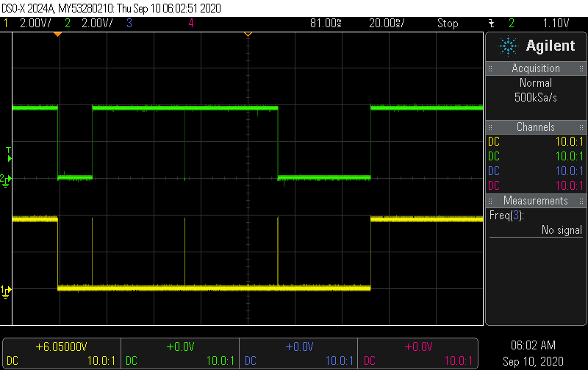Click the +6.05000V channel 1 offset box
Screen dimensions: 588x370
[62, 354]
